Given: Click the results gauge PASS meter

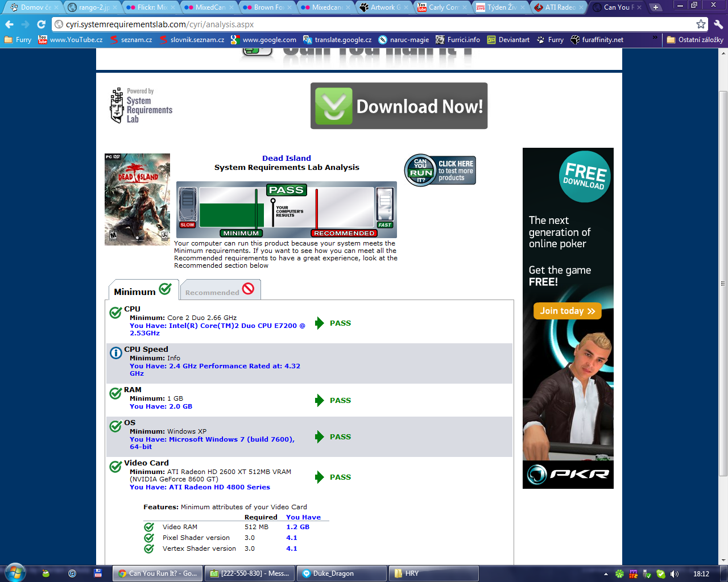Looking at the screenshot, I should (287, 210).
